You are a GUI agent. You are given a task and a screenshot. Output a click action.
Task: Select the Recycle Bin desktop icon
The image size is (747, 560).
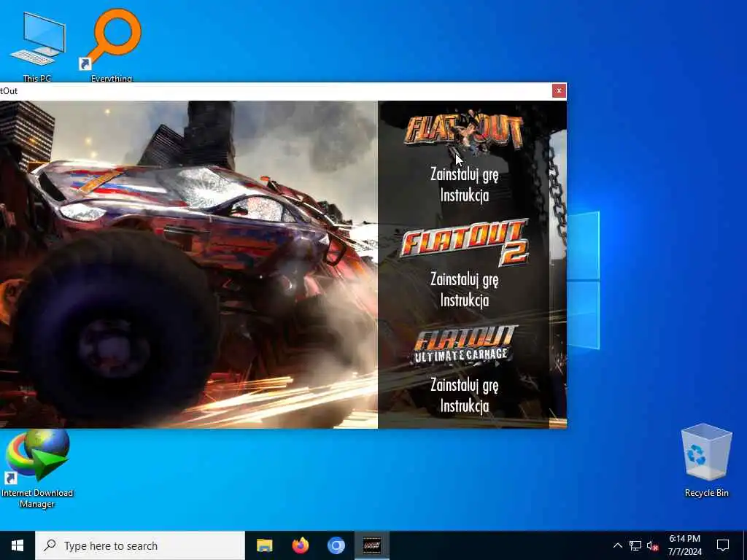tap(706, 461)
